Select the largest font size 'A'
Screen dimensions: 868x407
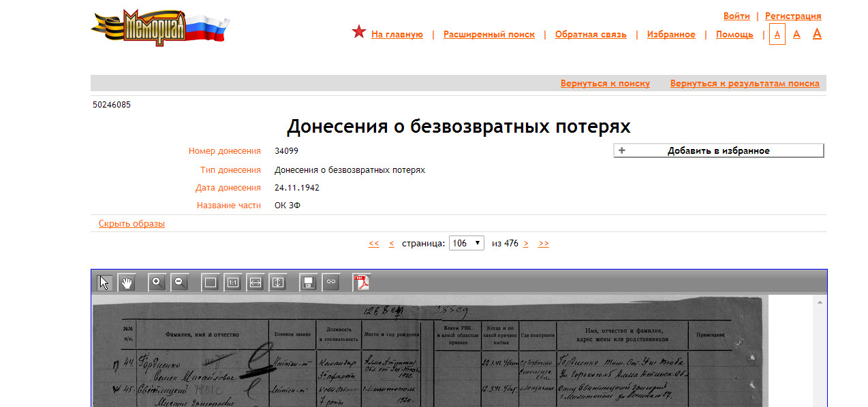[x=817, y=33]
